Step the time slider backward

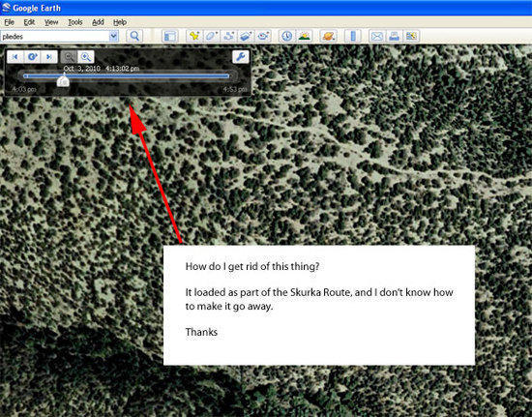point(15,57)
